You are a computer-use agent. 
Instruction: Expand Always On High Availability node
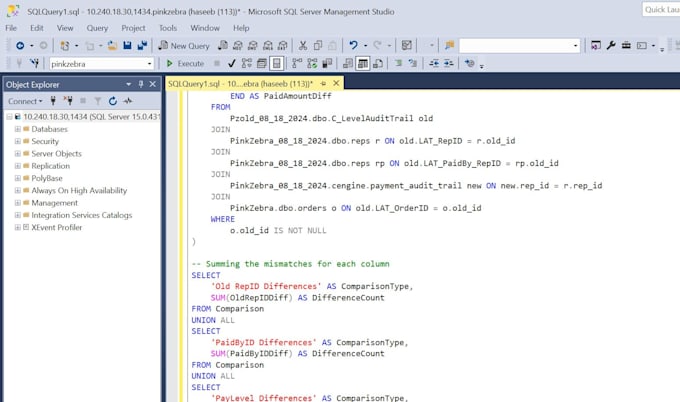[17, 190]
